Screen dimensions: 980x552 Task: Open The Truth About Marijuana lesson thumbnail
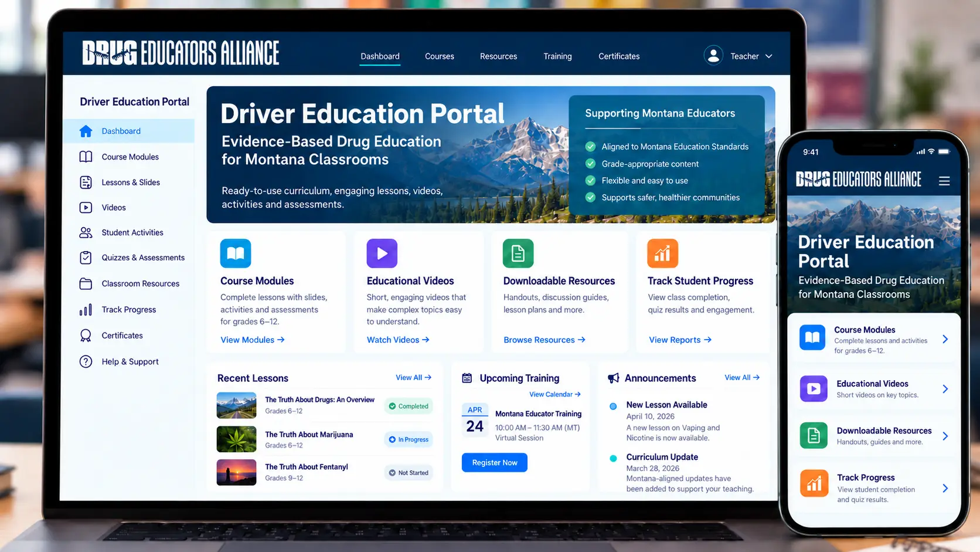237,439
